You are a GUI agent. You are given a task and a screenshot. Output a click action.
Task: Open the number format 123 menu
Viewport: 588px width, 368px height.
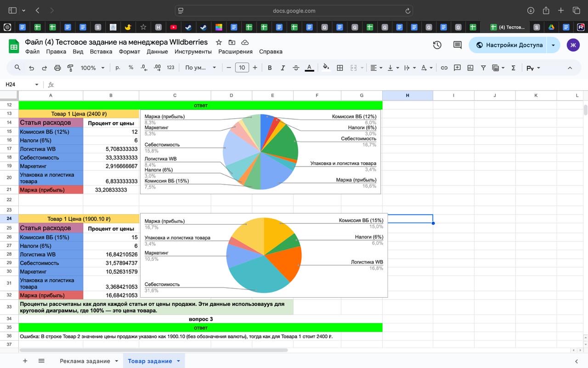(170, 68)
